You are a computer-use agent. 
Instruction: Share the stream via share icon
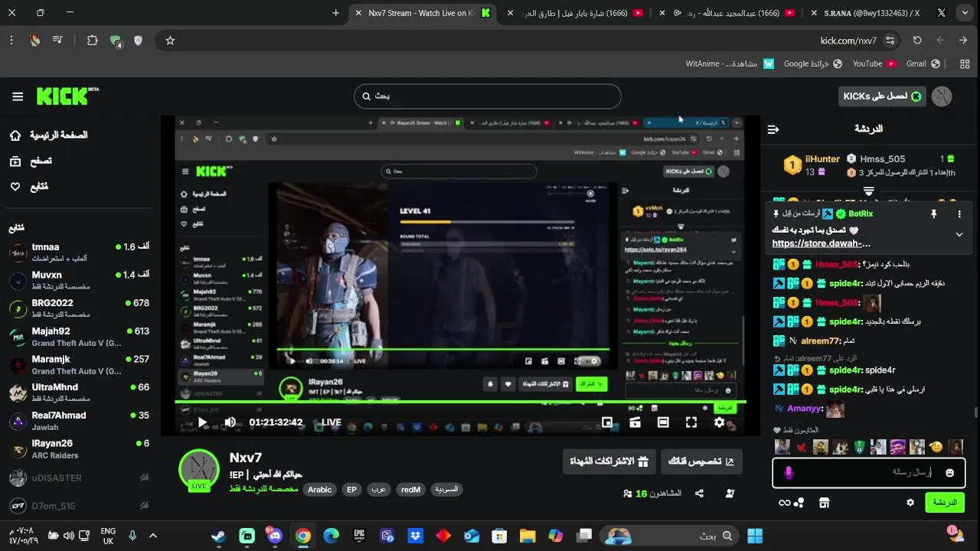pos(699,494)
